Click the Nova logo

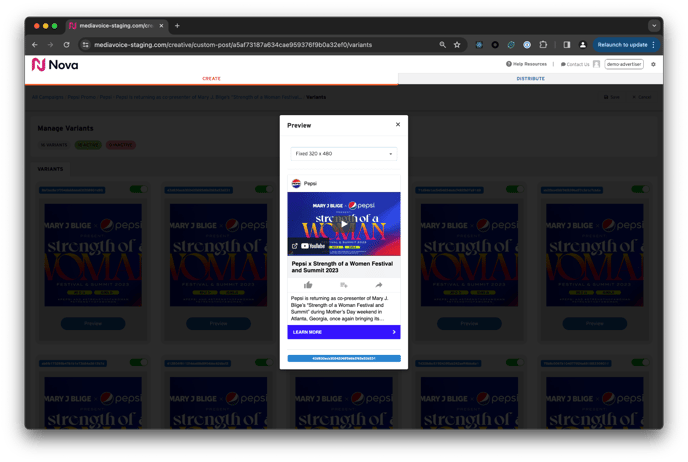click(x=54, y=64)
